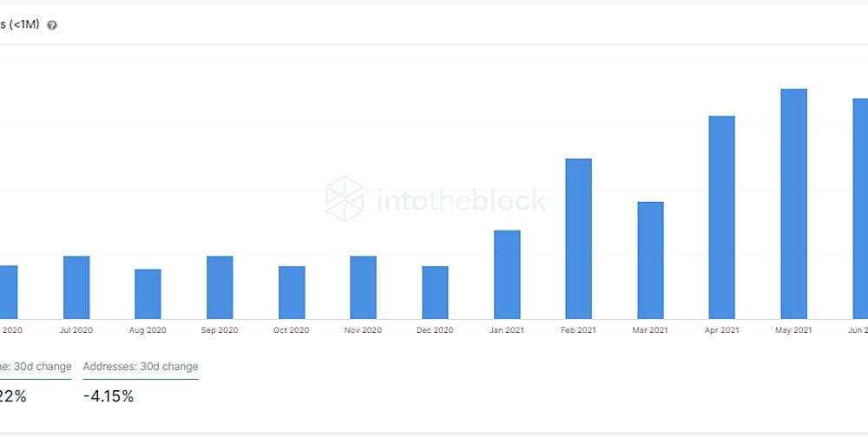Open the Addresses: 30d change tab
Viewport: 868px width, 437px height.
tap(141, 367)
